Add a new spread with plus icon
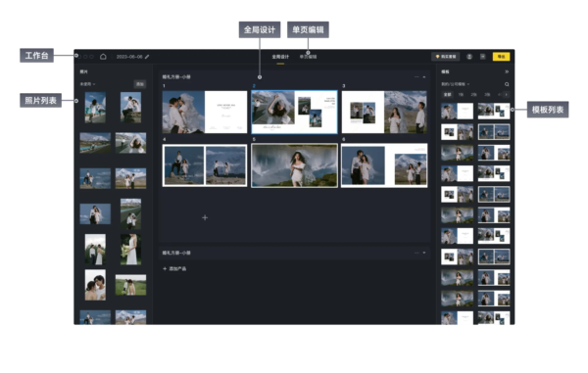Viewport: 588px width, 373px height. (205, 217)
